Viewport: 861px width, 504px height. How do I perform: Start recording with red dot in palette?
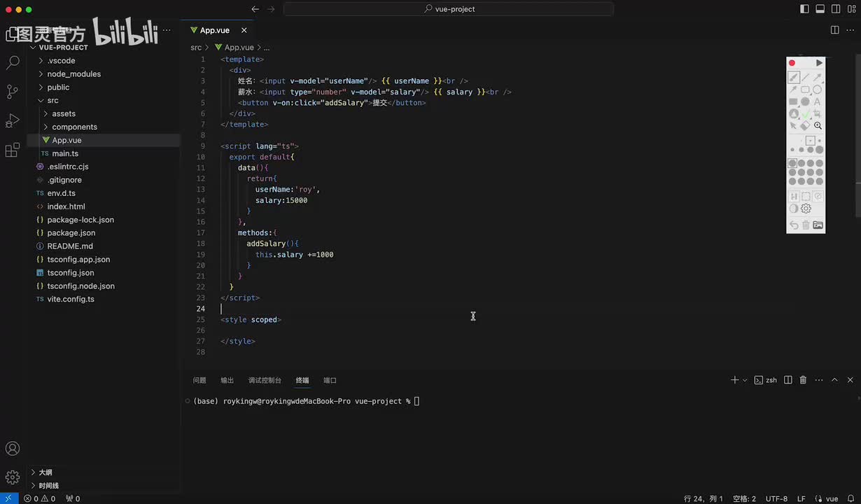tap(792, 63)
